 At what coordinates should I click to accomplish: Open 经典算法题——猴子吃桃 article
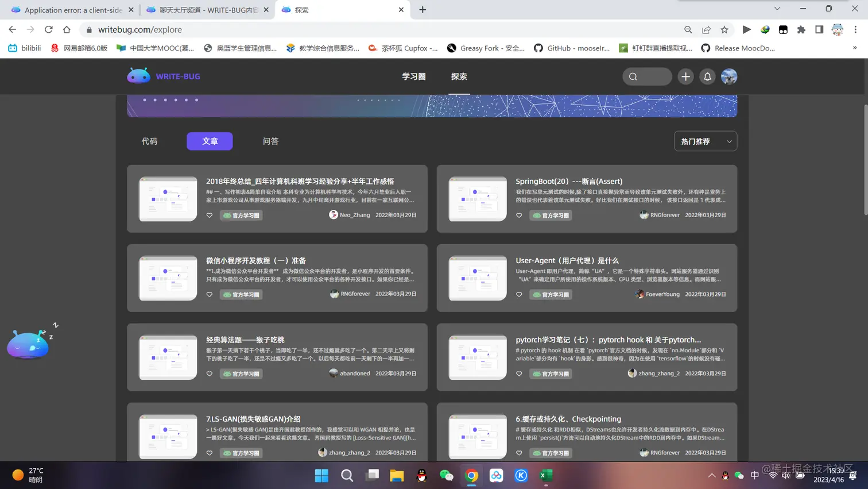coord(245,340)
